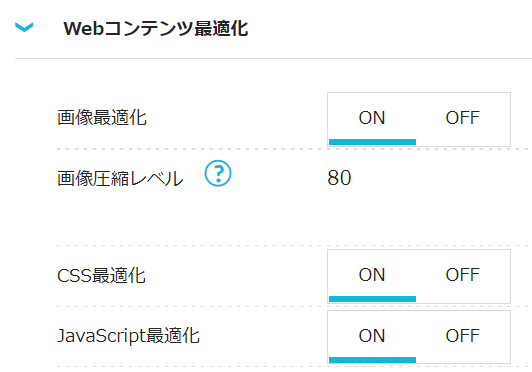Image resolution: width=532 pixels, height=372 pixels.
Task: Click blue active bar under CSS最適化 ON
Action: pyautogui.click(x=373, y=299)
